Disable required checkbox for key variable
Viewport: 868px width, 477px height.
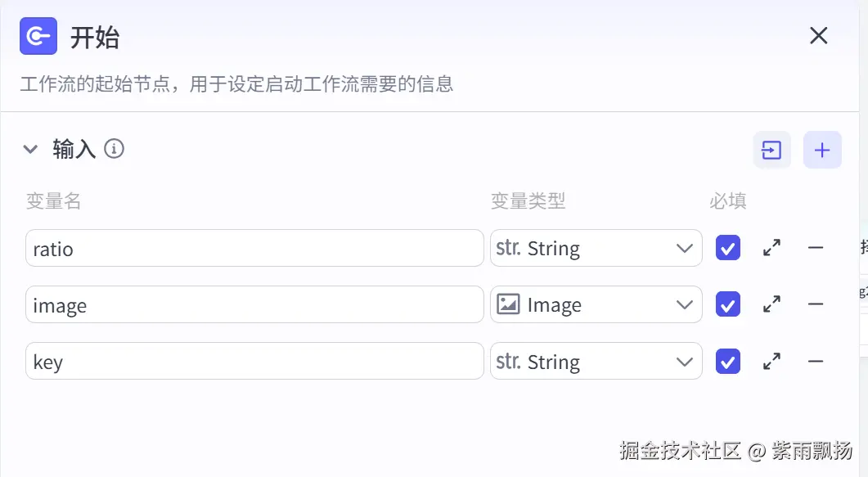(727, 361)
